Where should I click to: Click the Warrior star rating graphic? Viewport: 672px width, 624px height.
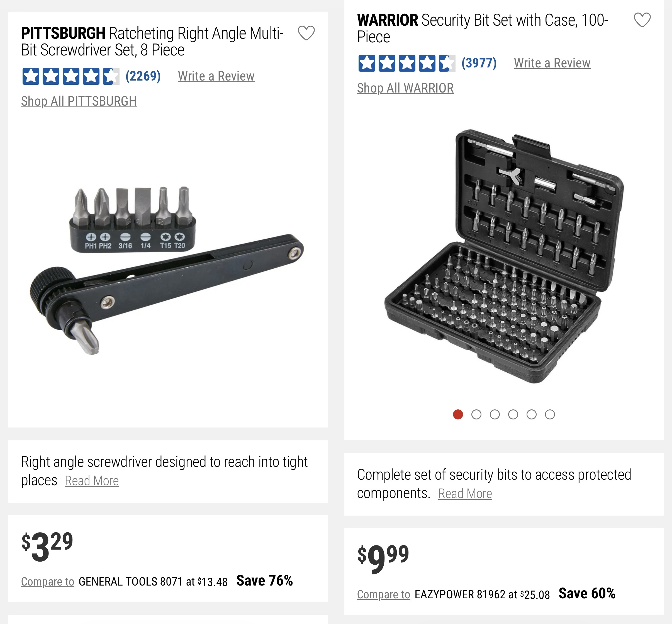click(x=406, y=63)
